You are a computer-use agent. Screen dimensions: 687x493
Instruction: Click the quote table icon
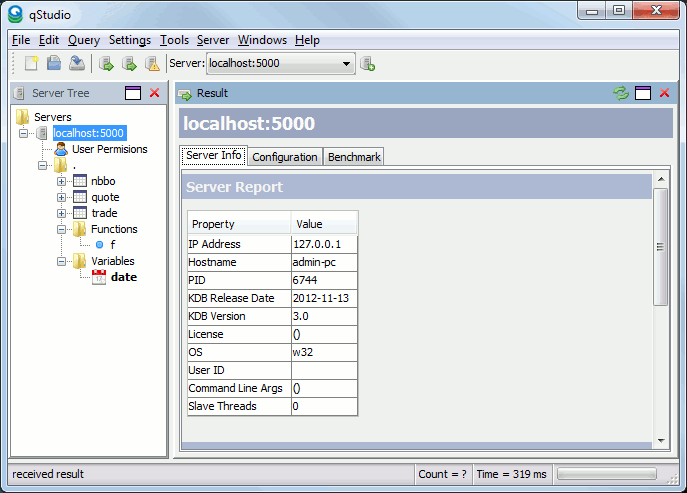point(80,197)
